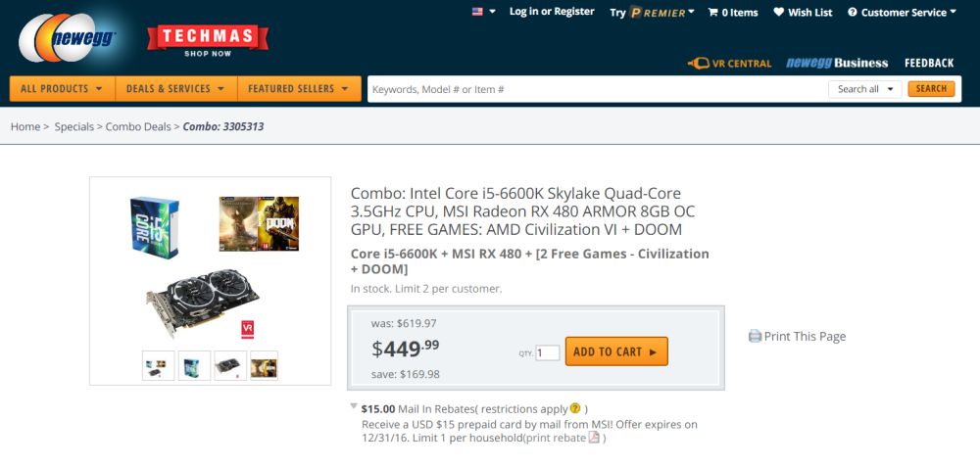Image resolution: width=980 pixels, height=467 pixels.
Task: Click the Log in or Register link
Action: 552,12
